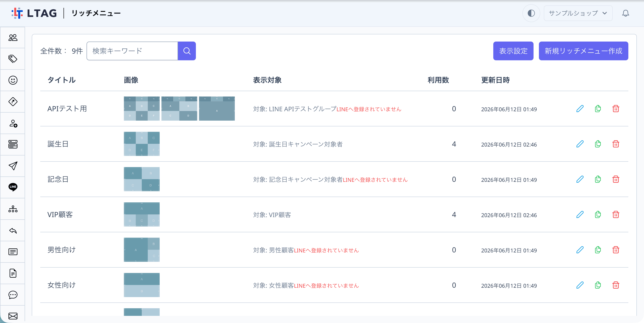644x323 pixels.
Task: Open the third APIテスト用 menu thumbnail
Action: (x=217, y=109)
